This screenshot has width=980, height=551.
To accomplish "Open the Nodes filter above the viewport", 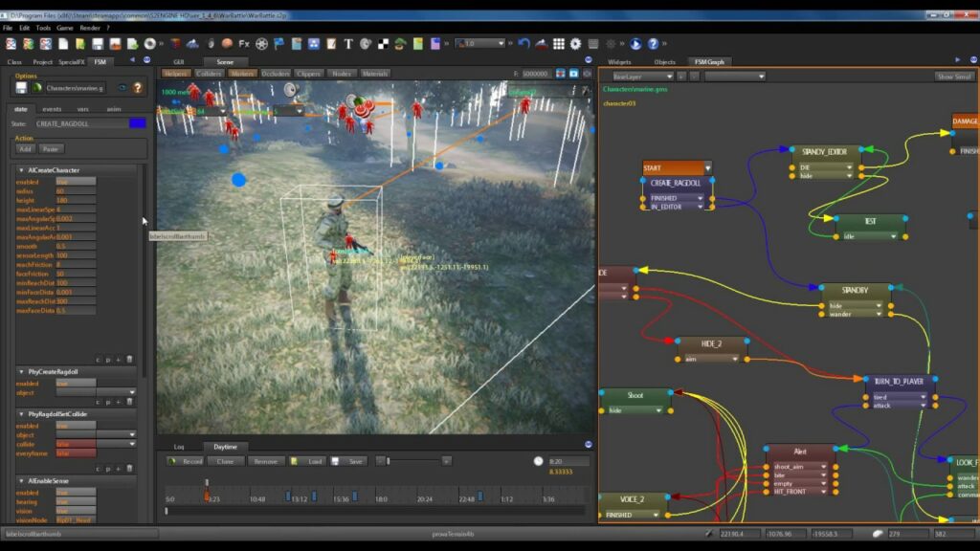I will pyautogui.click(x=343, y=73).
